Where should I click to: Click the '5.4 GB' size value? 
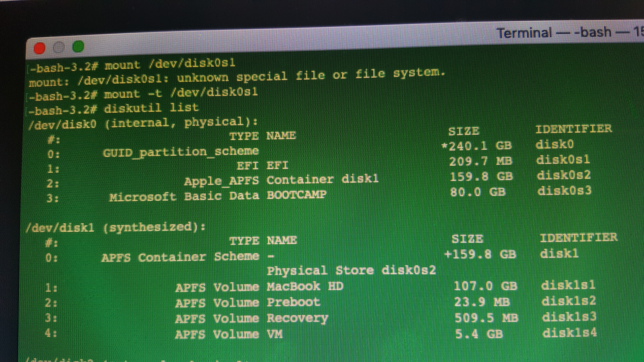(479, 334)
